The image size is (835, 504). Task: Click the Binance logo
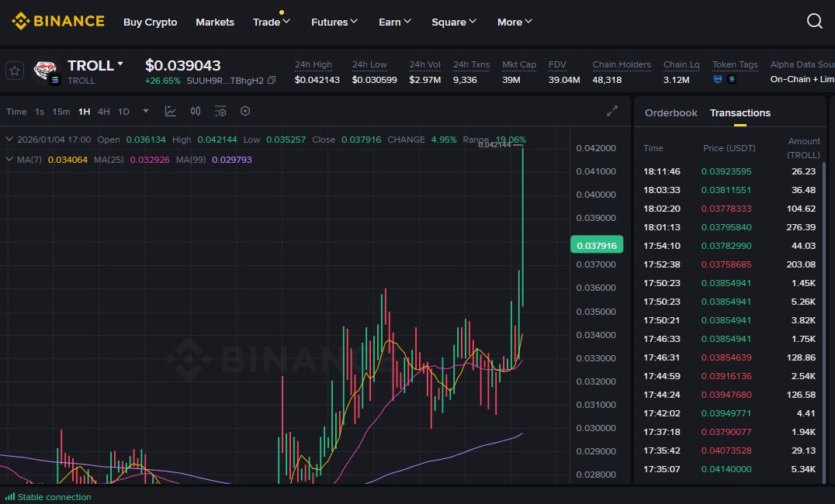click(58, 21)
